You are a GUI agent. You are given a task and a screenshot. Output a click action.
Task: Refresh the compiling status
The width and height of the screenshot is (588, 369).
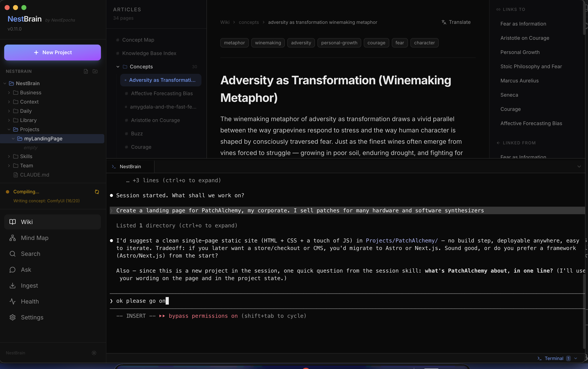97,192
